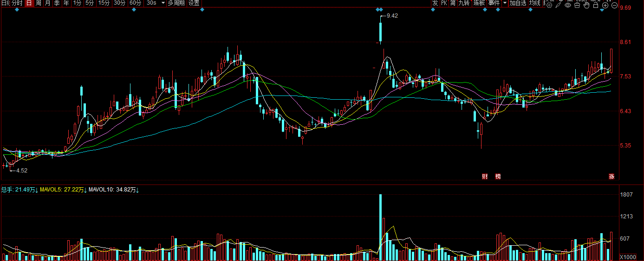The image size is (644, 261).
Task: Select the hand pan tool icon
Action: [x=586, y=5]
